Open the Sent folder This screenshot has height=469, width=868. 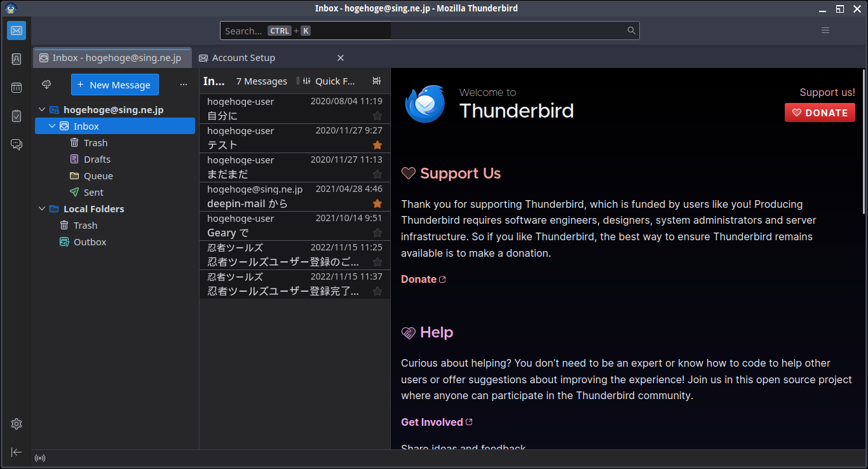(115, 193)
